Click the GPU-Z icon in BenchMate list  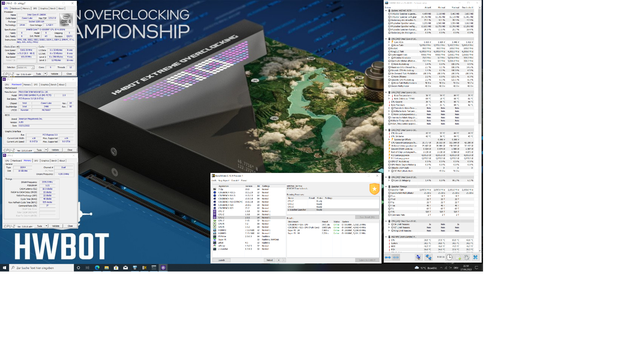coord(214,221)
